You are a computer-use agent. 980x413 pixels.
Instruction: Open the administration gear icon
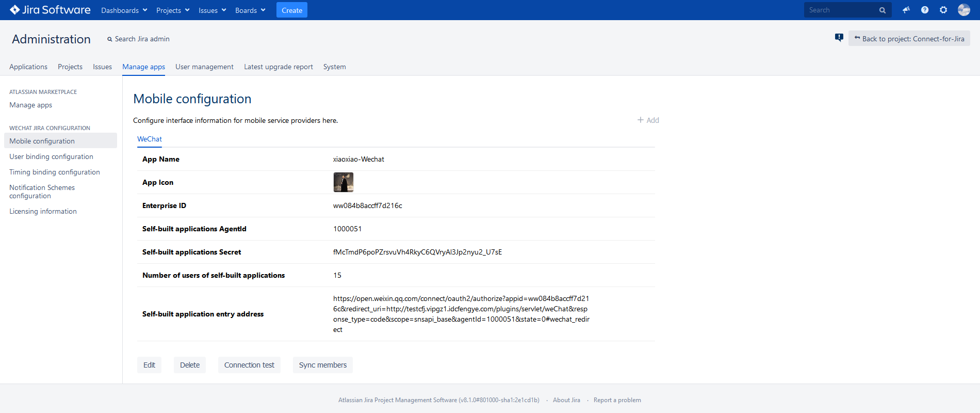[x=943, y=10]
